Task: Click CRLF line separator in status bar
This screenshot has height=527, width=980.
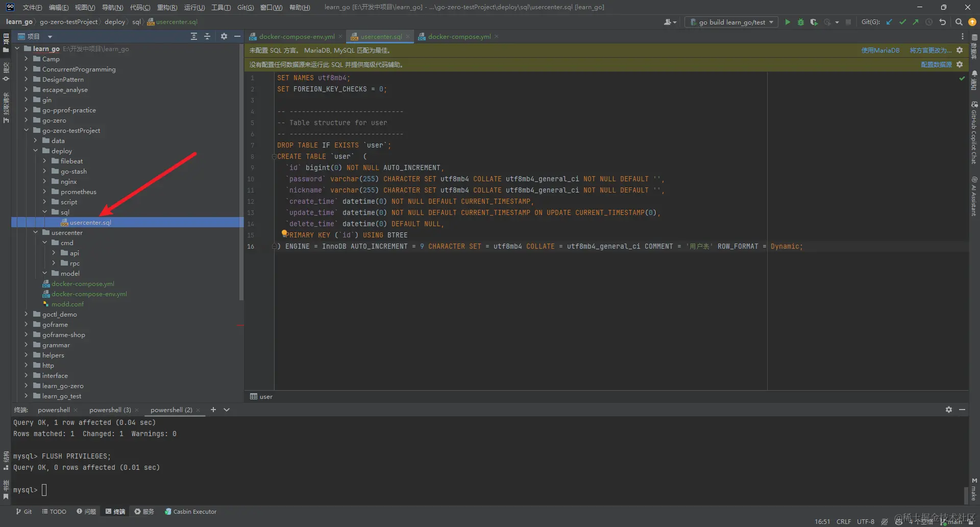Action: pos(843,521)
